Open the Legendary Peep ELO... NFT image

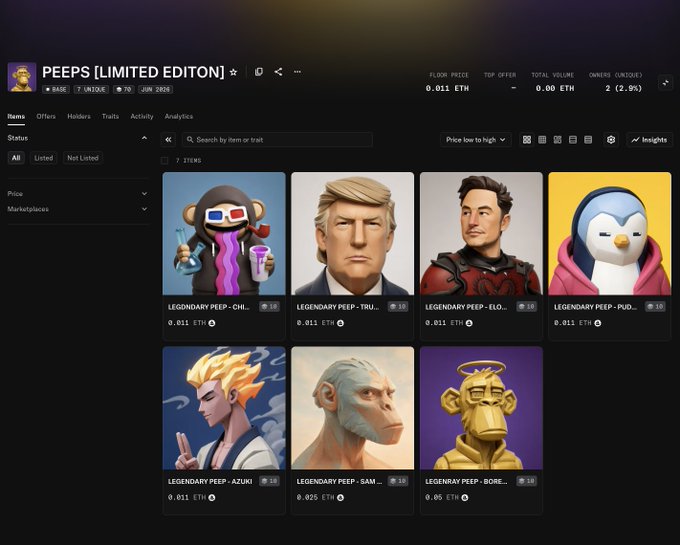pyautogui.click(x=481, y=234)
